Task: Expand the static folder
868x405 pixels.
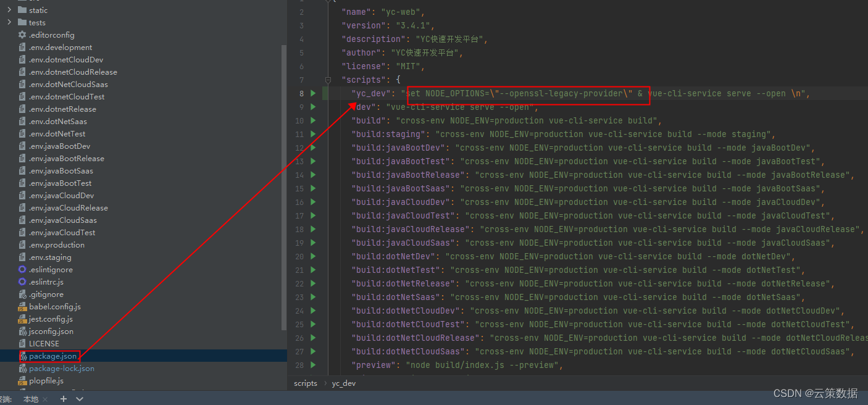Action: [10, 10]
